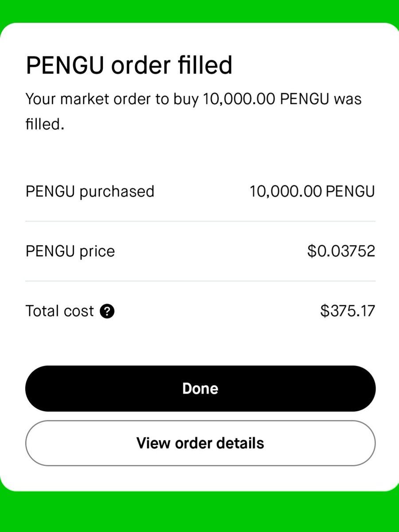Select "10,000.00 PENGU" inside the confirmation sentence
This screenshot has width=399, height=532.
coord(265,99)
